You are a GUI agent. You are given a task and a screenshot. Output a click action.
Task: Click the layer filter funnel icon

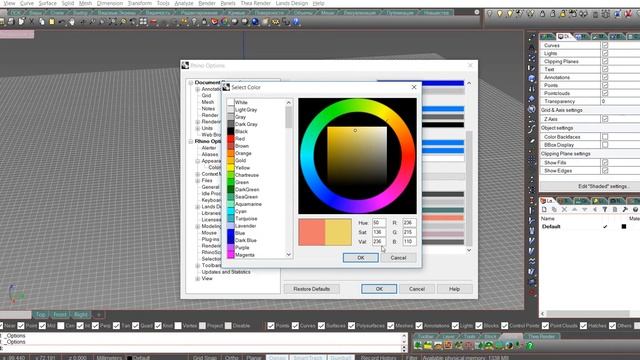(605, 209)
